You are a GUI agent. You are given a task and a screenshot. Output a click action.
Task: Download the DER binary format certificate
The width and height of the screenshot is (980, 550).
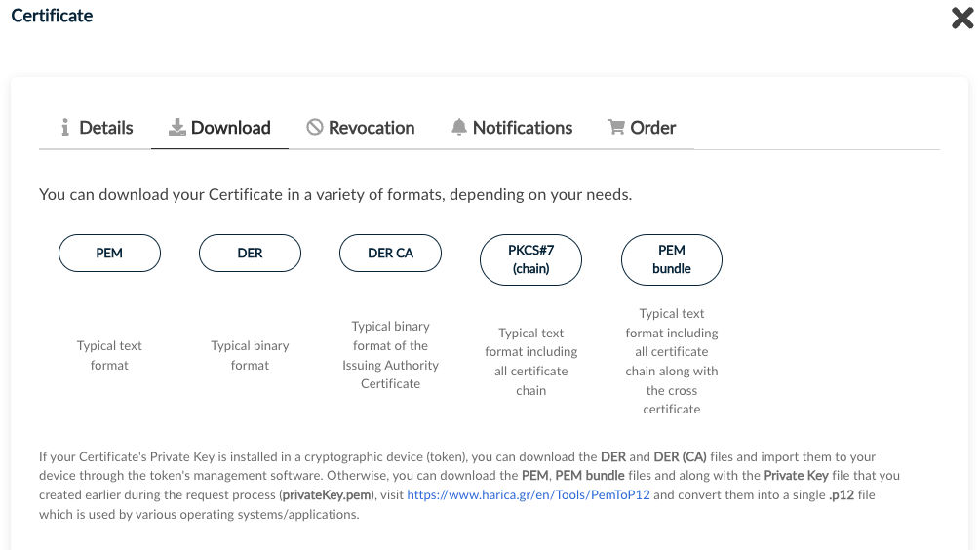click(250, 254)
